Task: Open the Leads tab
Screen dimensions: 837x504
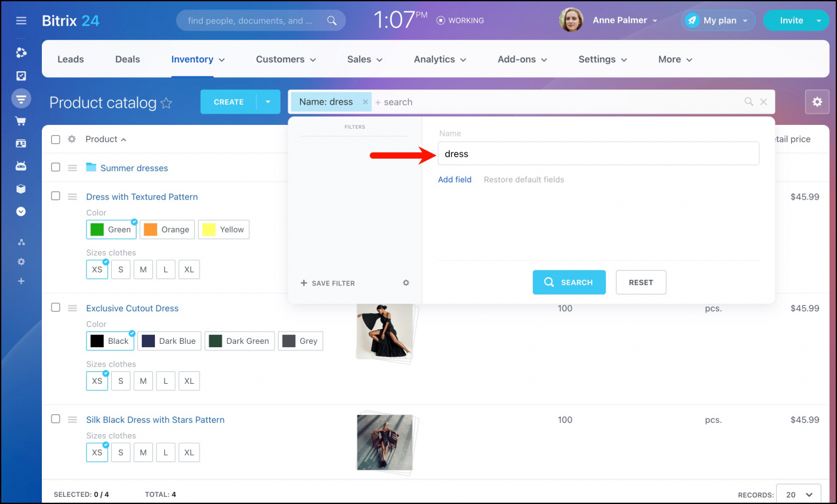Action: tap(71, 59)
